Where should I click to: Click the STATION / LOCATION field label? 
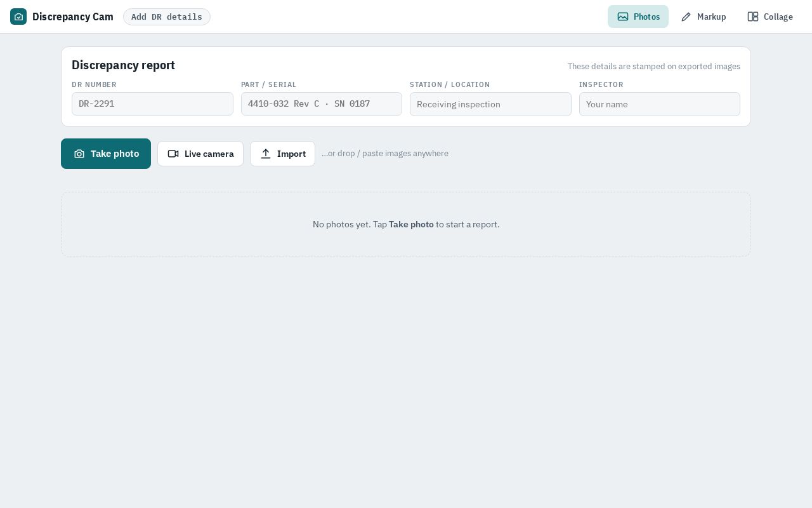[x=450, y=84]
